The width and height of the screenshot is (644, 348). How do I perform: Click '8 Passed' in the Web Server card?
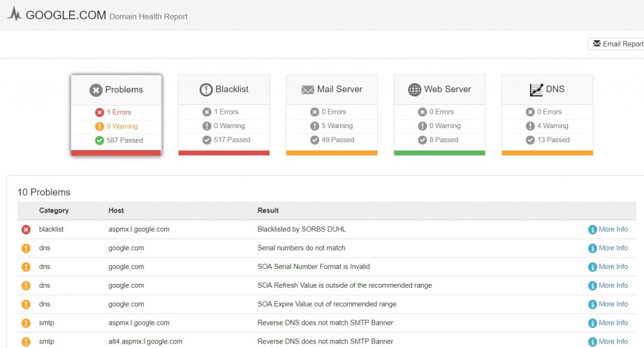tap(443, 139)
